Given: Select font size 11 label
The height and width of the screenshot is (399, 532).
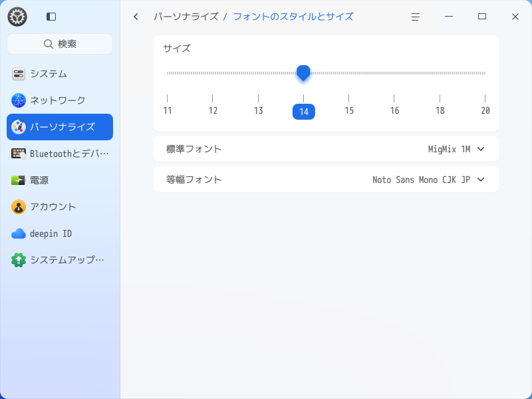Looking at the screenshot, I should pyautogui.click(x=168, y=110).
